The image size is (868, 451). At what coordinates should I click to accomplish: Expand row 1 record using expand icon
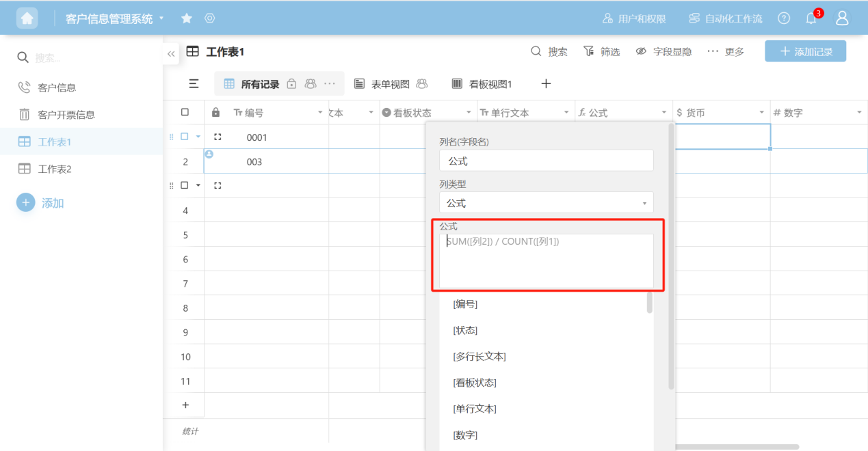[218, 137]
